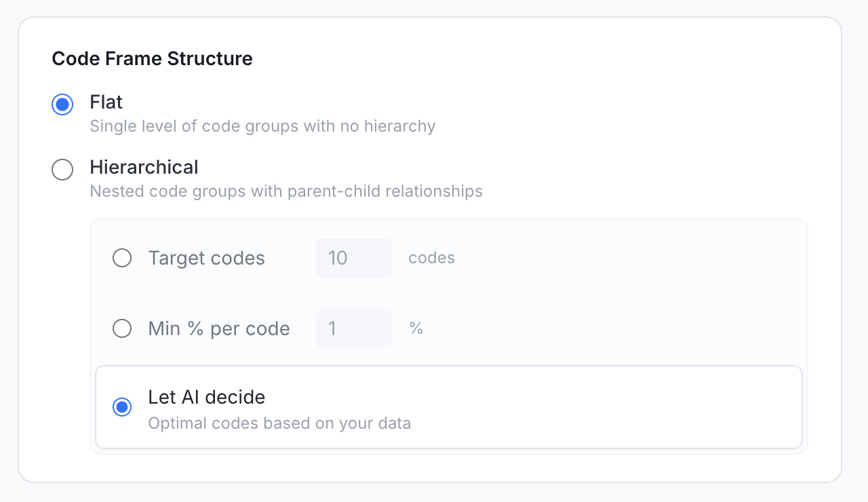868x502 pixels.
Task: Click the Min % per code label
Action: tap(219, 329)
